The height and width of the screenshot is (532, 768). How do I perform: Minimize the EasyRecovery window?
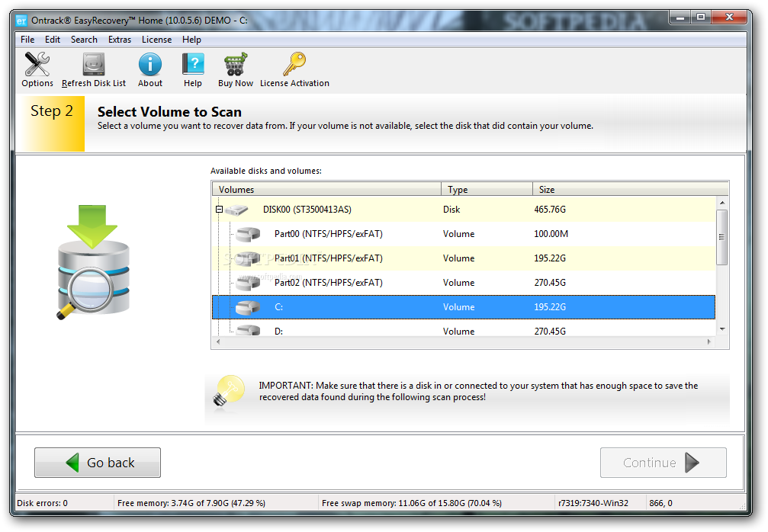pyautogui.click(x=680, y=18)
